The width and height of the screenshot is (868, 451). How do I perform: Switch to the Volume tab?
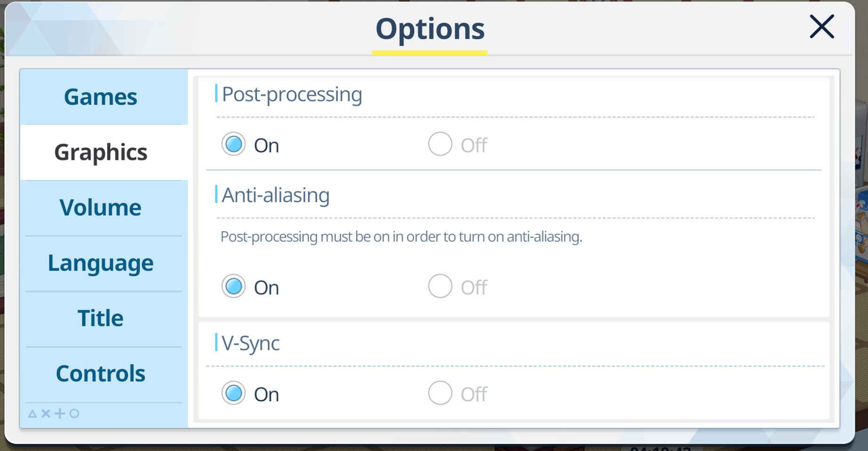[x=104, y=208]
